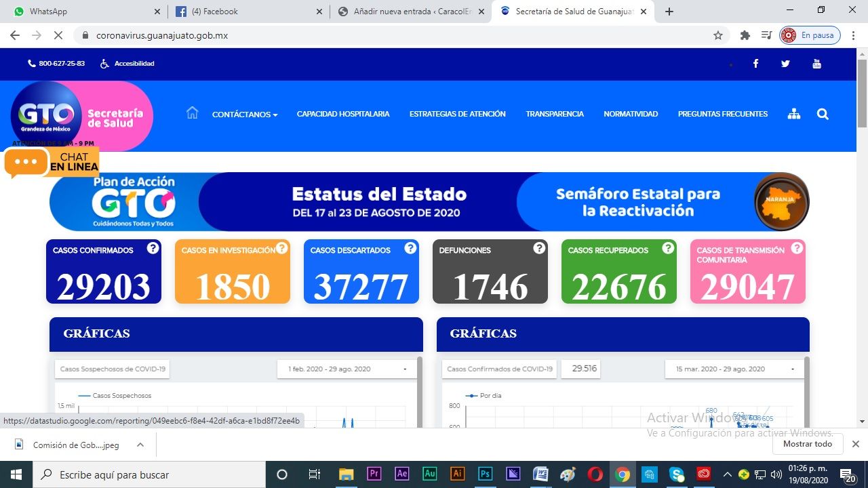Close the downloads bar
This screenshot has width=868, height=488.
coord(856,444)
